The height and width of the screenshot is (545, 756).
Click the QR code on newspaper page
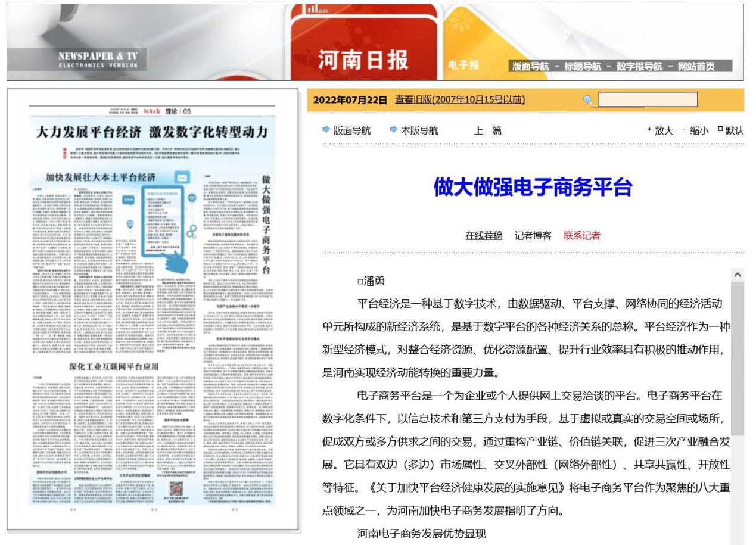[177, 488]
